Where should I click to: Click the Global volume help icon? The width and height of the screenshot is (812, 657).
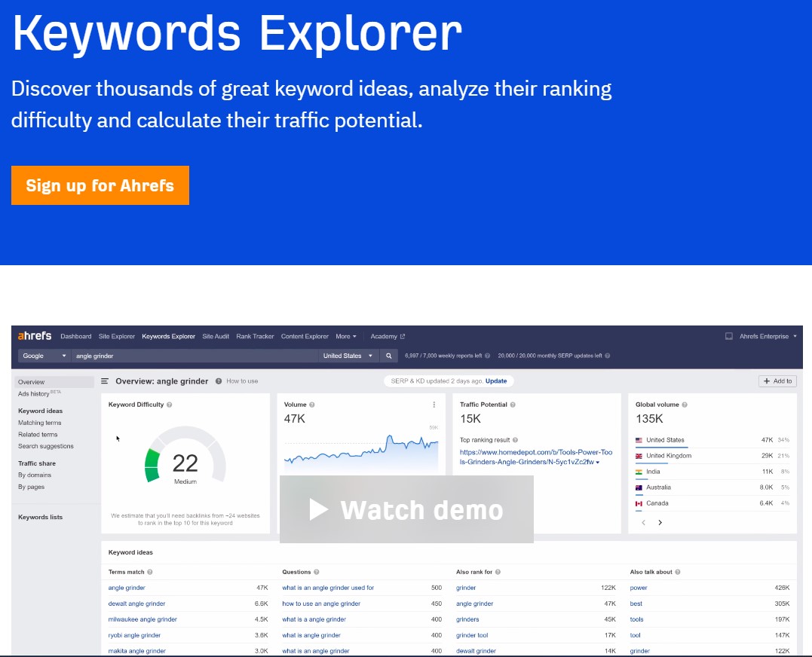685,405
